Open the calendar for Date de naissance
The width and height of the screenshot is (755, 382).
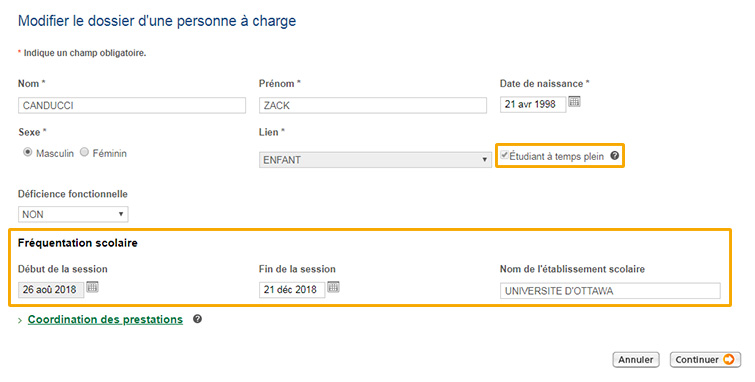click(574, 102)
